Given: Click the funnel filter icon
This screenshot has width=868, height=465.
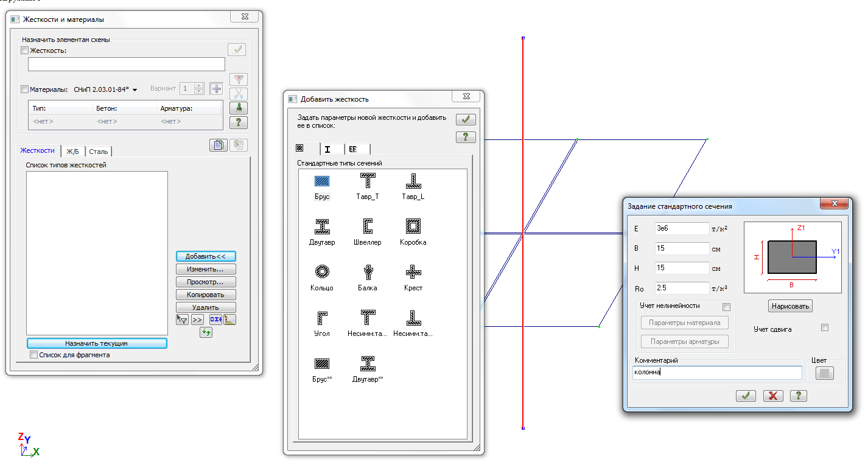Looking at the screenshot, I should click(x=239, y=79).
